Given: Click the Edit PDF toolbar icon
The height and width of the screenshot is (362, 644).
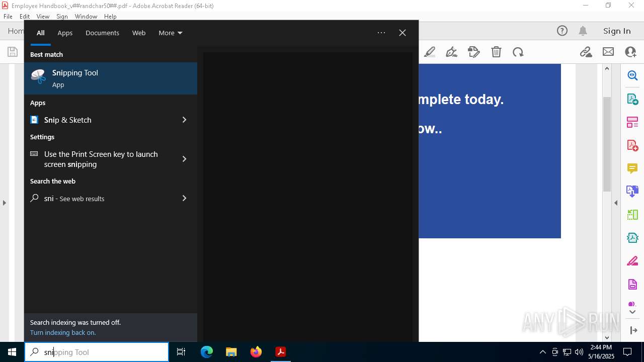Looking at the screenshot, I should (473, 52).
